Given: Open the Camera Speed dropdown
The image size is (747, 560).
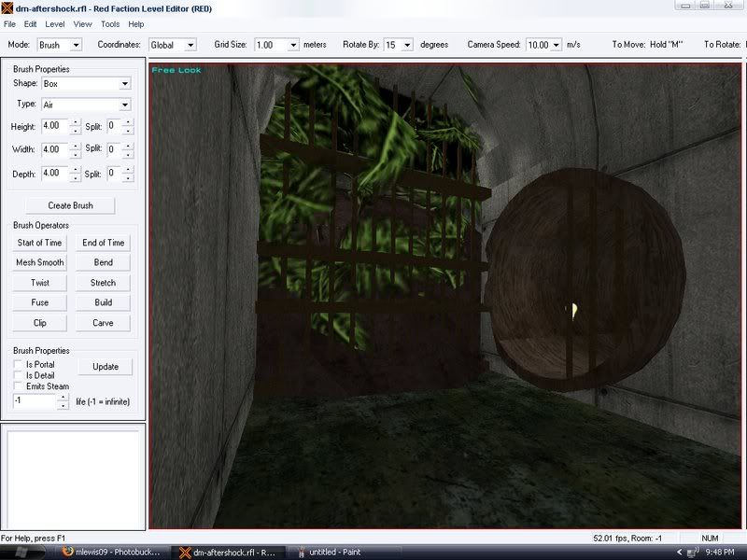Looking at the screenshot, I should (x=556, y=45).
